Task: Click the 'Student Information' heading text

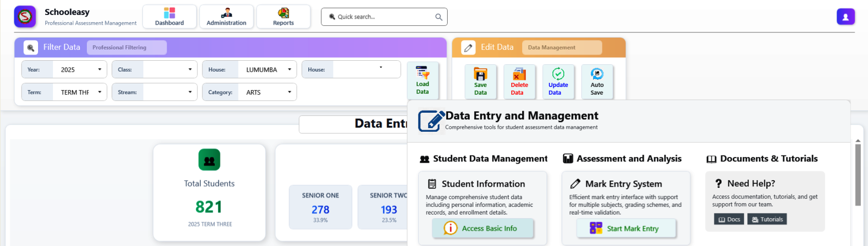Action: (x=483, y=184)
